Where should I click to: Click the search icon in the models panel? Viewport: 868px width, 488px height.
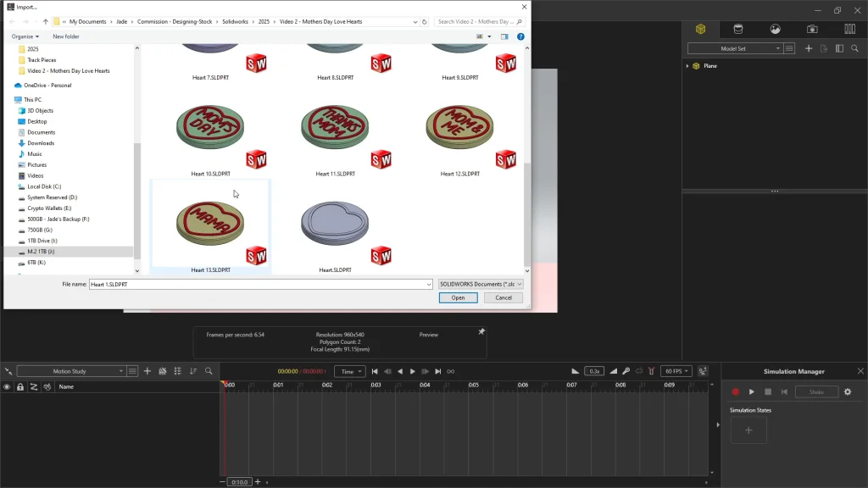point(855,48)
